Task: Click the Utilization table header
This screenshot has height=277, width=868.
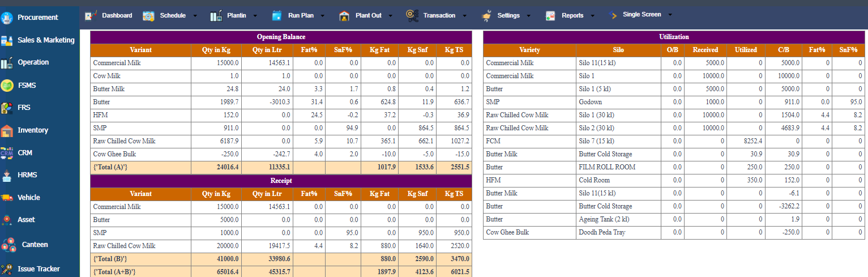Action: pyautogui.click(x=674, y=37)
